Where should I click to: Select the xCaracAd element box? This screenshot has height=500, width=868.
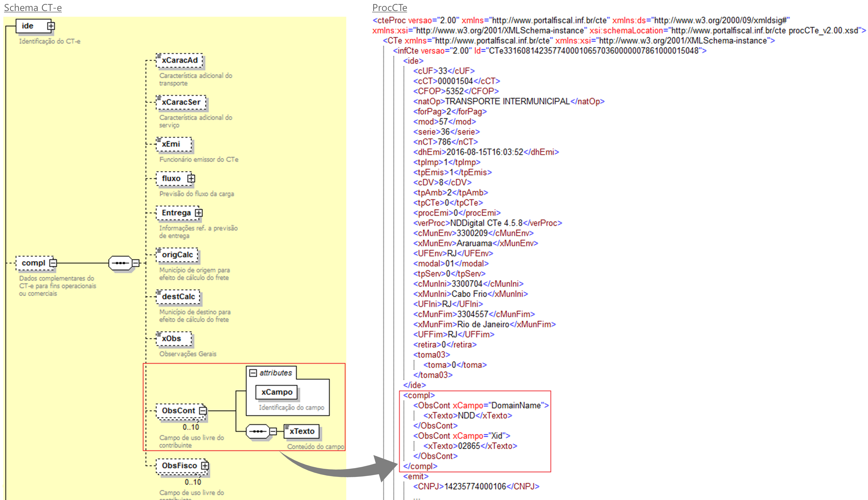(x=179, y=60)
